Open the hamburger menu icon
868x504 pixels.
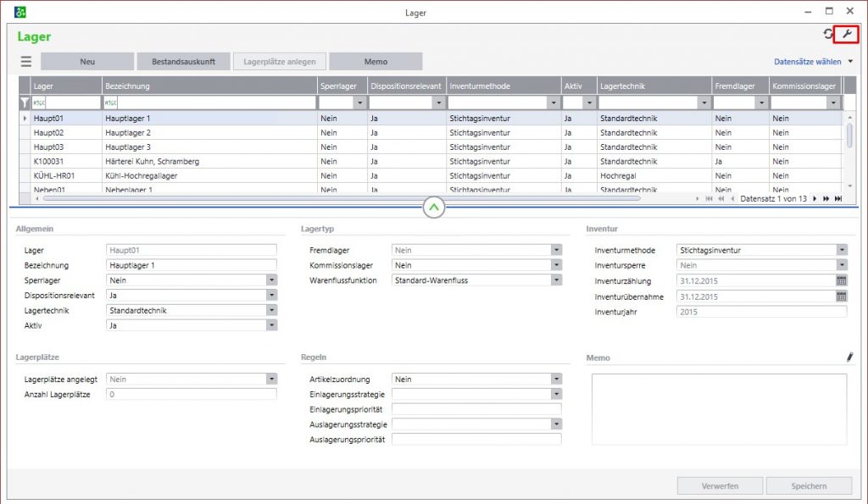(26, 62)
